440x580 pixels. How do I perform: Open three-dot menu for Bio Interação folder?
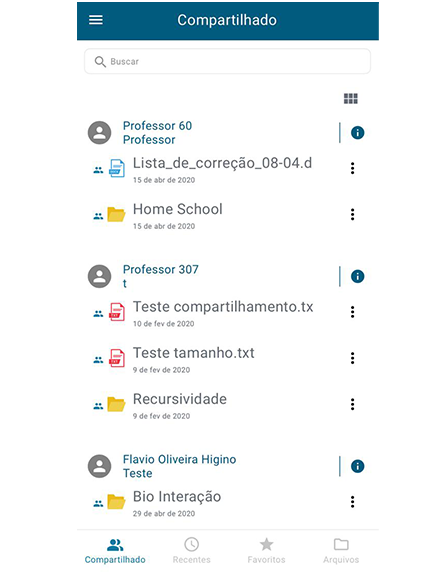[352, 502]
